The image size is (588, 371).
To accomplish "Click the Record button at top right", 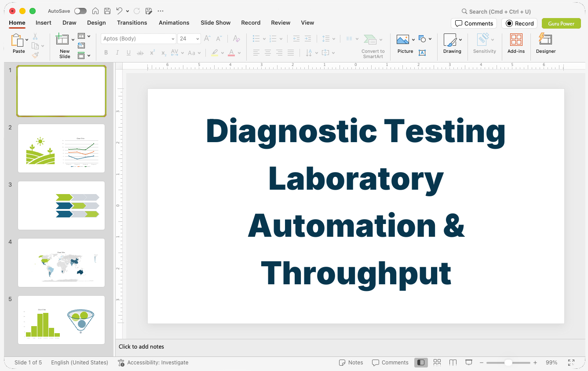I will coord(520,23).
